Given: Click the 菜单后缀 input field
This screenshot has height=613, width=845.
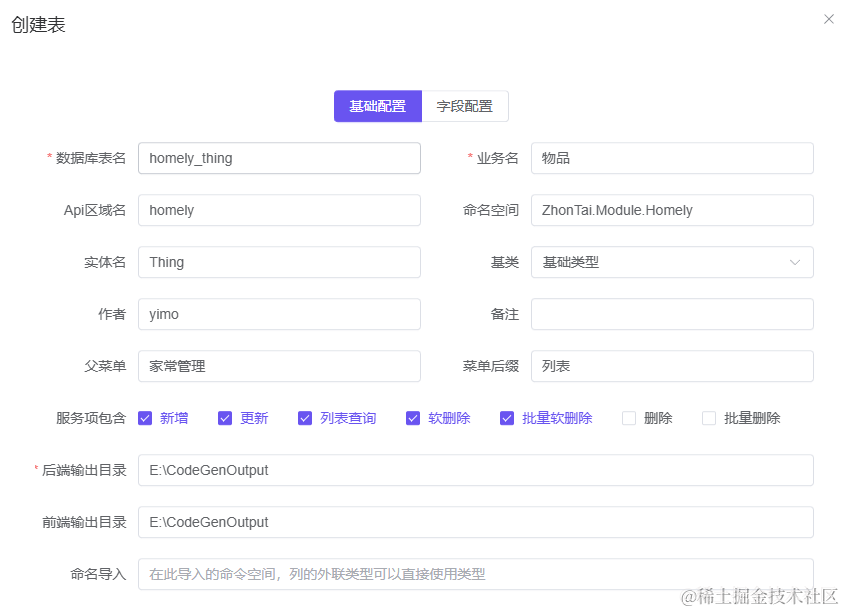Looking at the screenshot, I should [x=672, y=366].
